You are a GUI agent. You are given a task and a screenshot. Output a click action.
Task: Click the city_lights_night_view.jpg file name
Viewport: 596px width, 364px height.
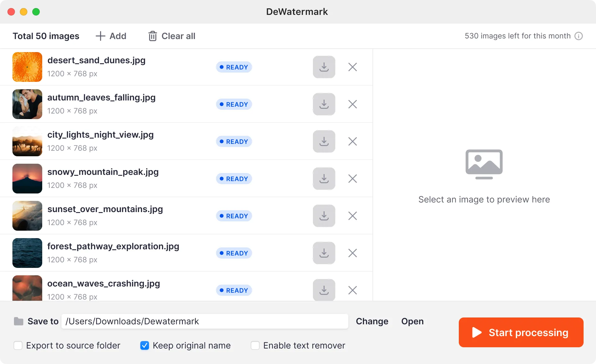click(x=100, y=135)
